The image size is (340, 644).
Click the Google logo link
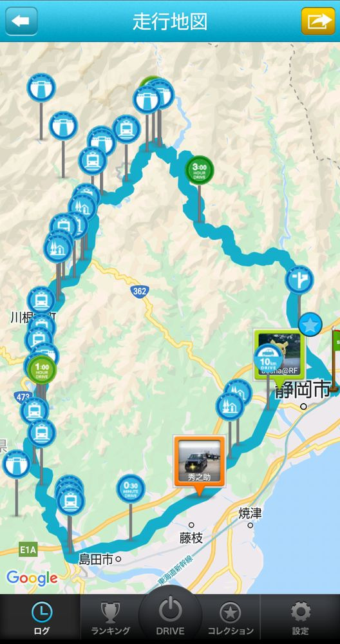point(32,578)
